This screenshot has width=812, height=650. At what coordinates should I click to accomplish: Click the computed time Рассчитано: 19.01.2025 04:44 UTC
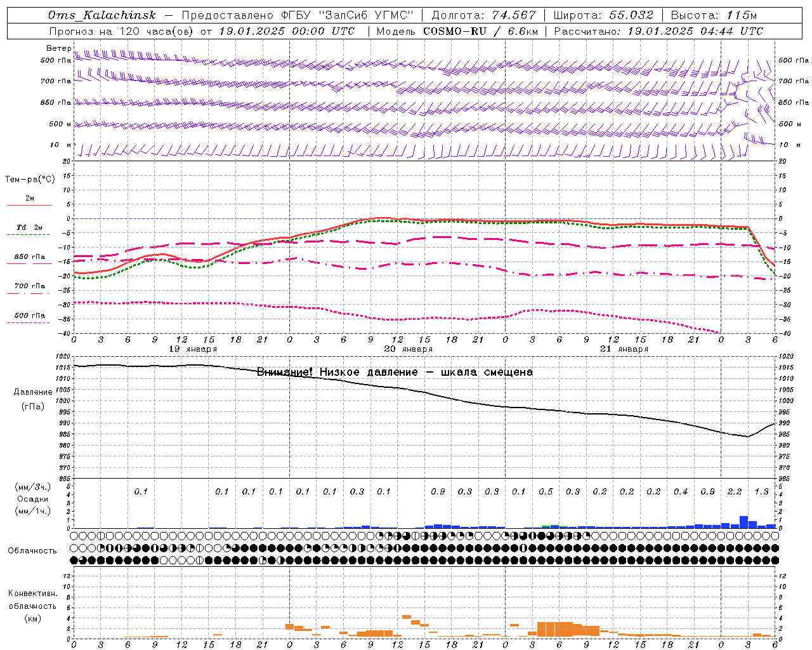[x=658, y=31]
